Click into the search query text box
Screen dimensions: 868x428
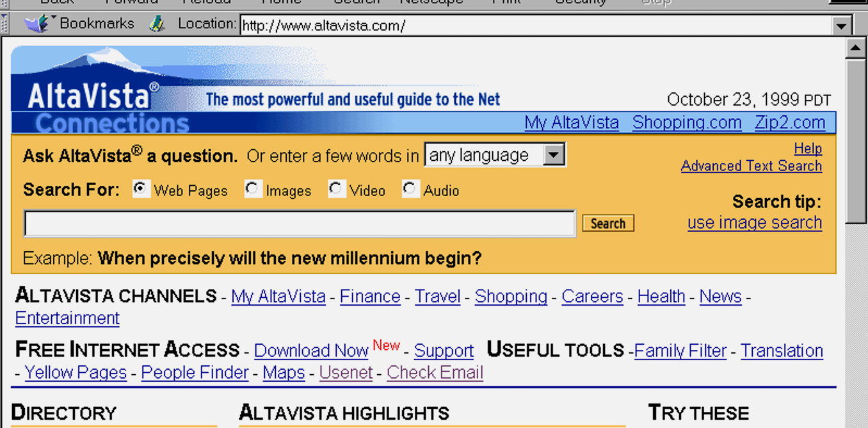click(x=300, y=224)
